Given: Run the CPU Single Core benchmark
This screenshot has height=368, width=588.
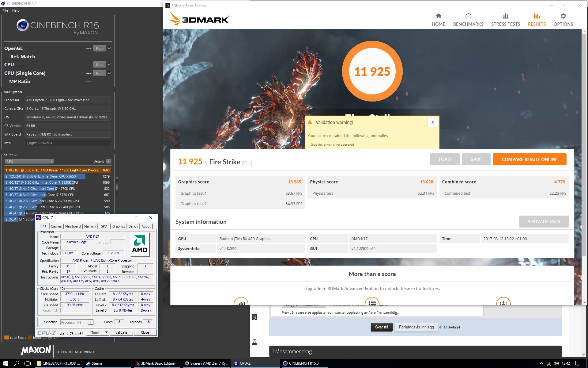Looking at the screenshot, I should click(99, 73).
